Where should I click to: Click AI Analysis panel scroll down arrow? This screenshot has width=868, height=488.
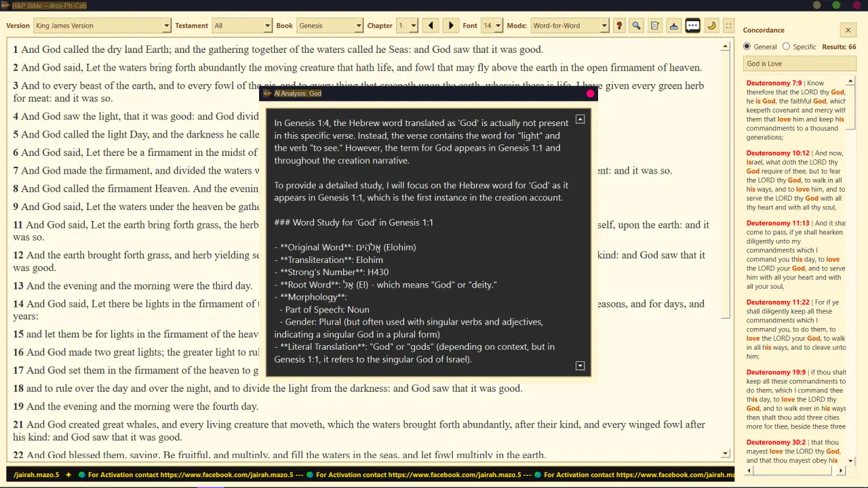[580, 366]
